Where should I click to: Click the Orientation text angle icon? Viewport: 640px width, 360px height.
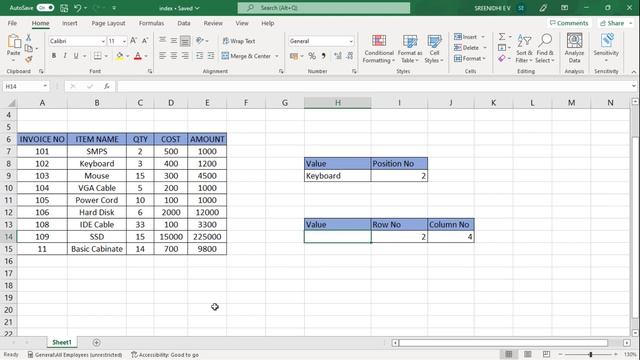pyautogui.click(x=200, y=41)
